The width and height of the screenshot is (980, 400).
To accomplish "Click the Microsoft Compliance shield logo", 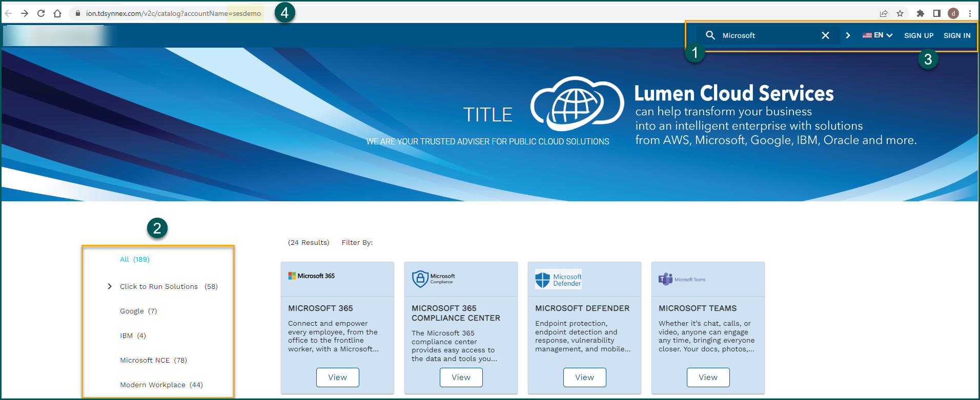I will pos(433,279).
